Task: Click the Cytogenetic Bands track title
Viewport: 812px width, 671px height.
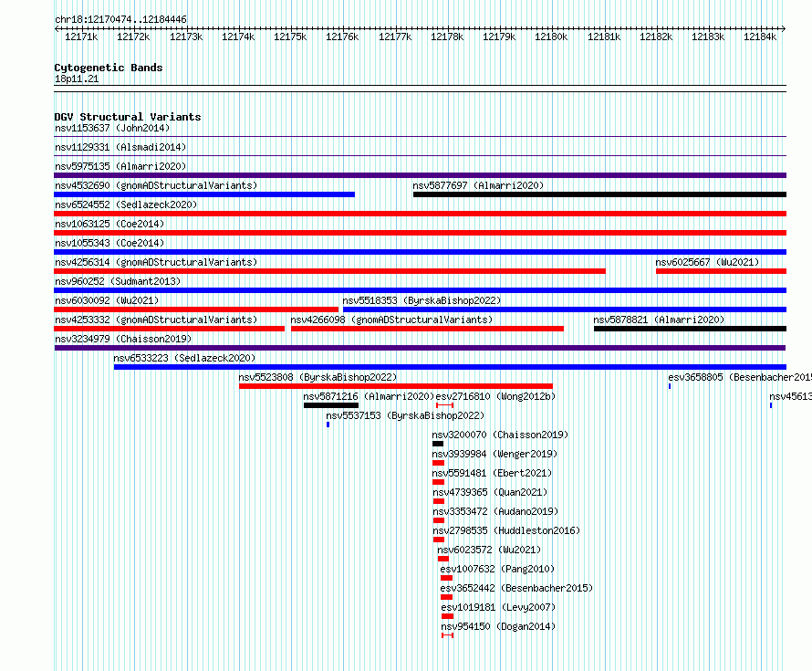Action: [x=109, y=68]
